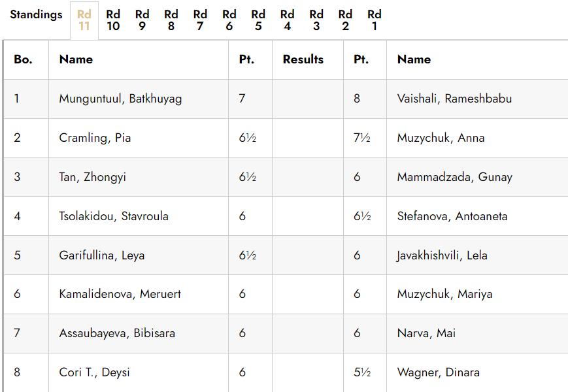Open the Rd 8 tab
This screenshot has width=568, height=392.
[171, 20]
